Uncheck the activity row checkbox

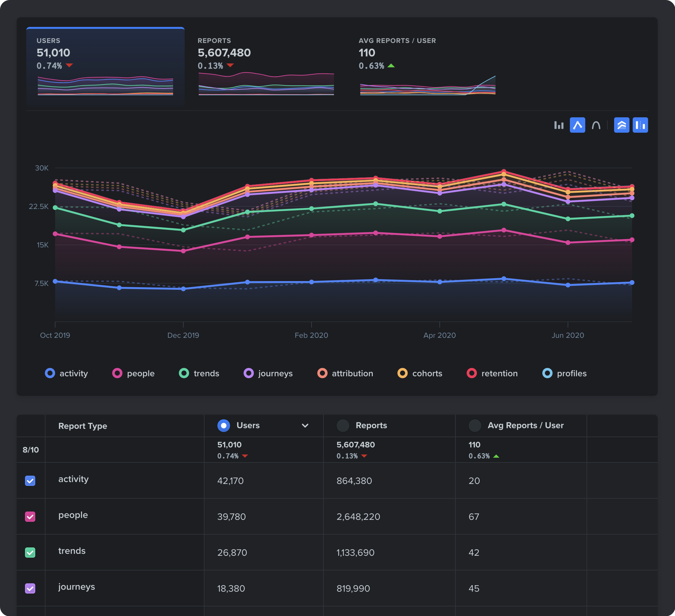click(30, 481)
